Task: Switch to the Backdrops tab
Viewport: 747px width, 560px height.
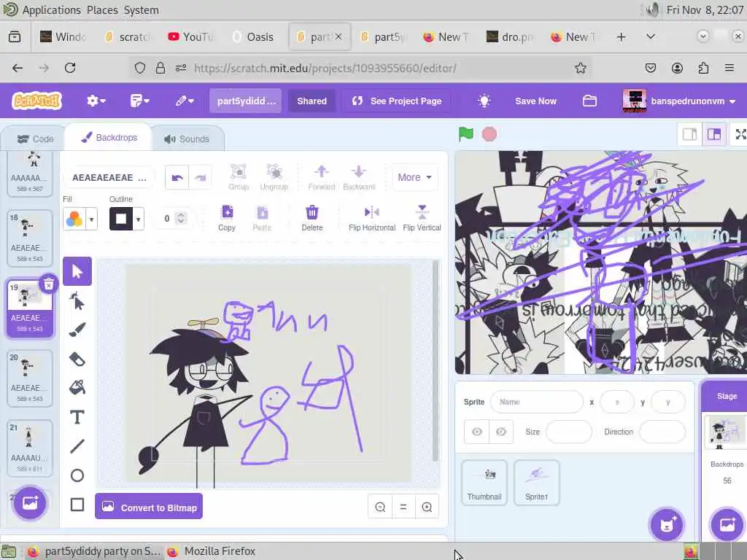Action: tap(109, 138)
